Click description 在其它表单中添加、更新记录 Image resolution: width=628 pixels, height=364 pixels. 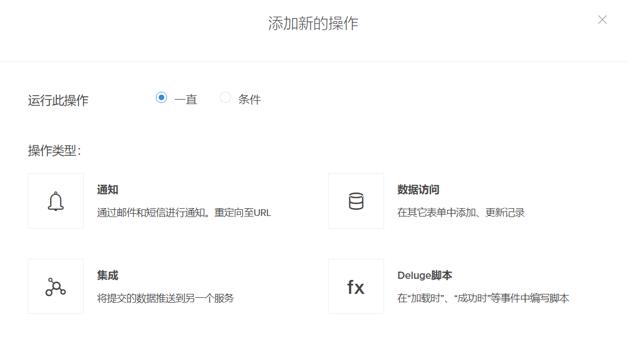tap(461, 213)
